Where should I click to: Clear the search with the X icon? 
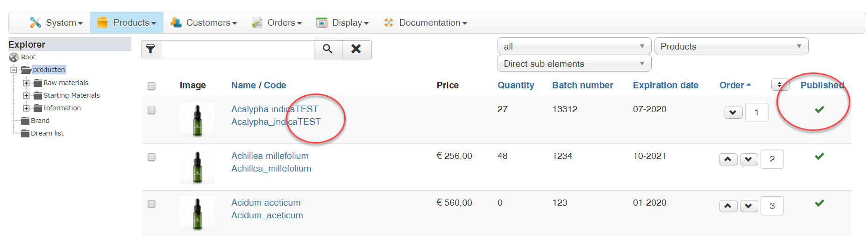click(356, 49)
